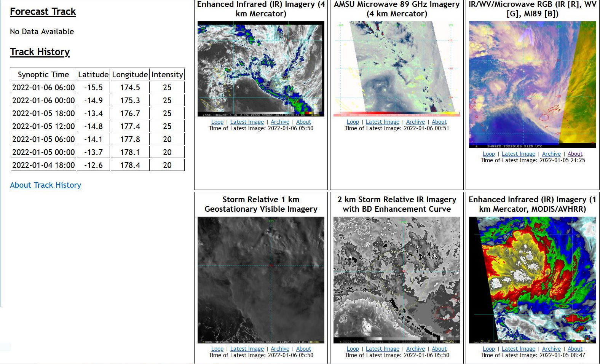This screenshot has height=364, width=600.
Task: Open About under AMSU Microwave 89 GHz imagery
Action: click(x=439, y=122)
